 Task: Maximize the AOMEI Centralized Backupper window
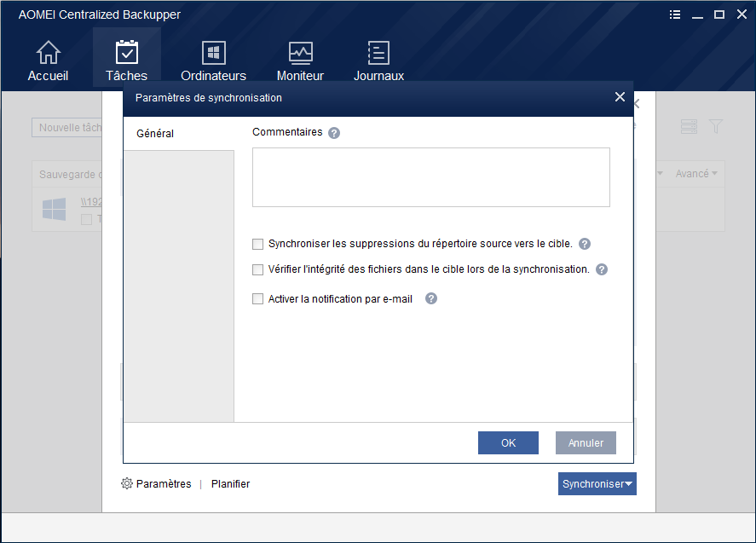(x=719, y=14)
